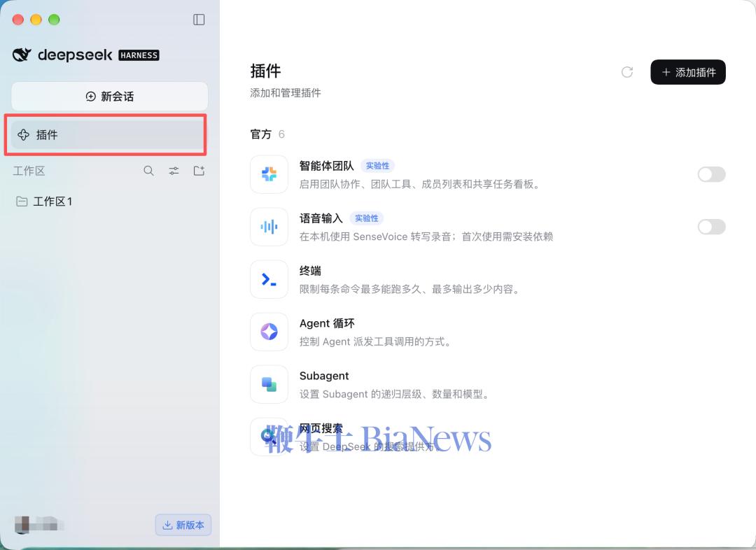Click the 工作区 section header

[29, 171]
